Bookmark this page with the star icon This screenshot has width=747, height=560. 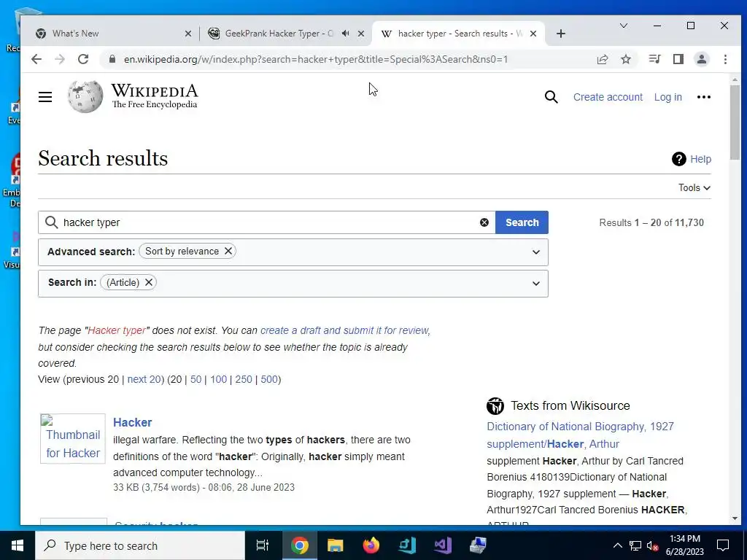click(626, 59)
